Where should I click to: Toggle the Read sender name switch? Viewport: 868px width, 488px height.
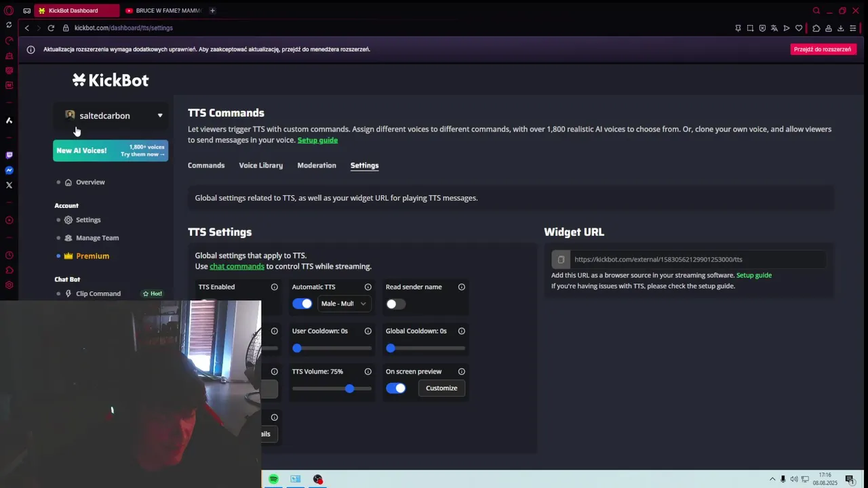pos(395,304)
